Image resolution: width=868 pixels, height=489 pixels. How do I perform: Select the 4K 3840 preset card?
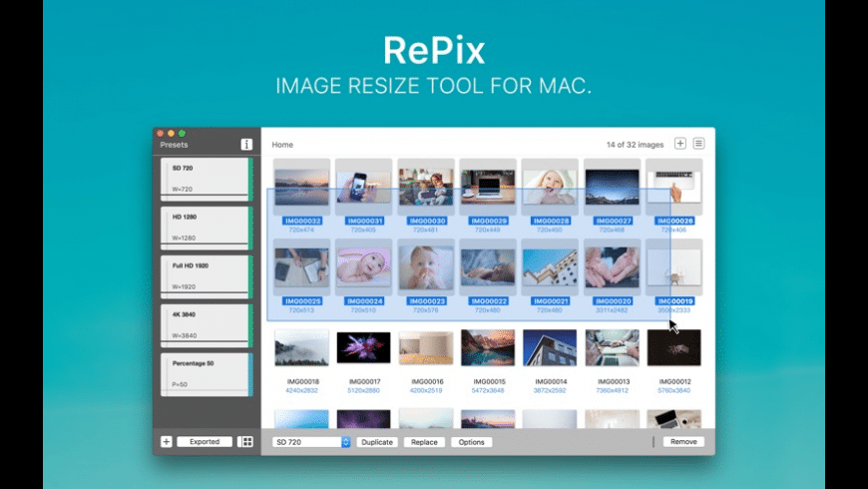[x=207, y=325]
